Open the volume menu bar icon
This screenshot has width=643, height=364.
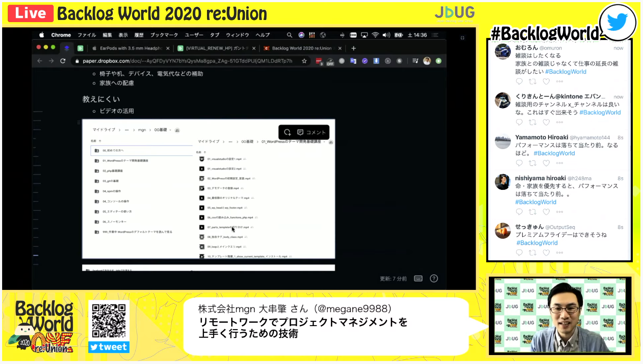pos(386,35)
